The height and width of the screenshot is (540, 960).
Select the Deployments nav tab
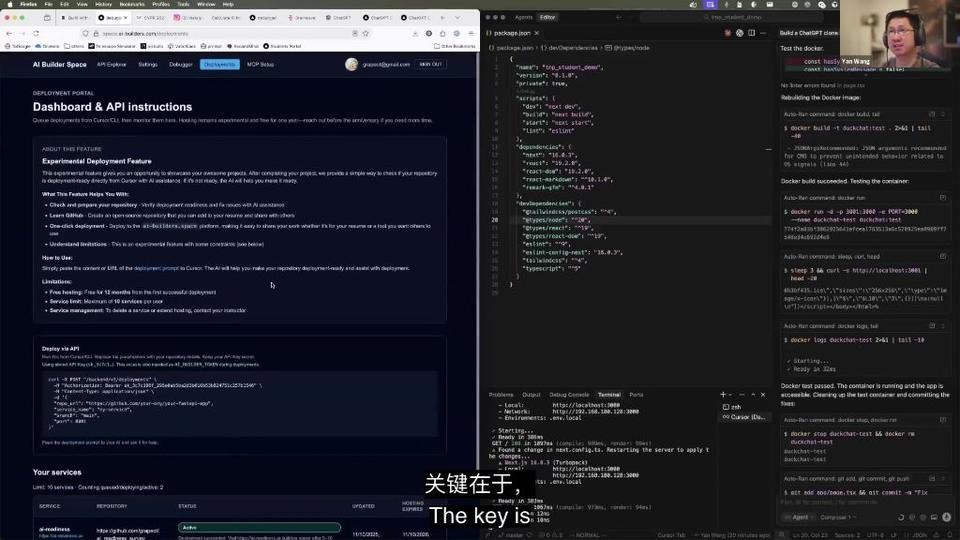[x=219, y=64]
